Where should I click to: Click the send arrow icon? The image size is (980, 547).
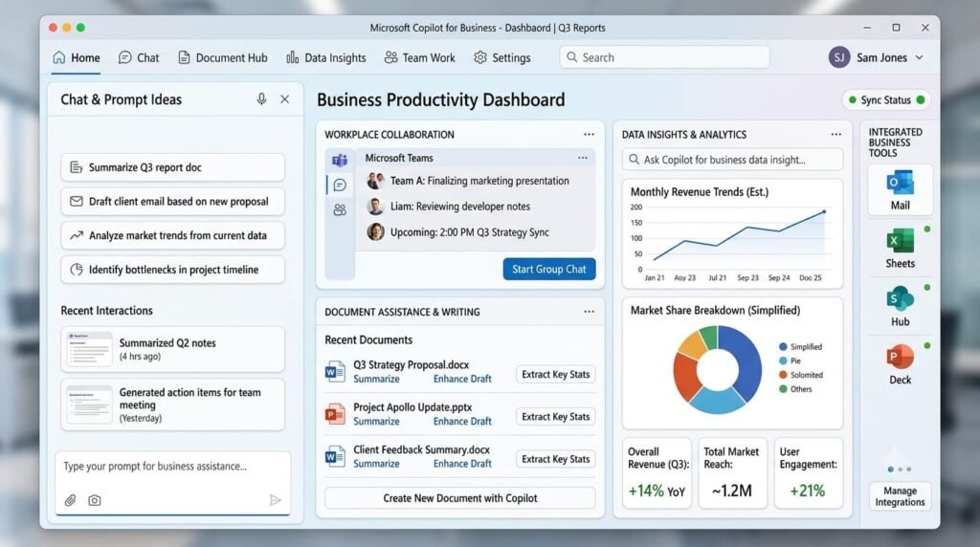tap(275, 500)
